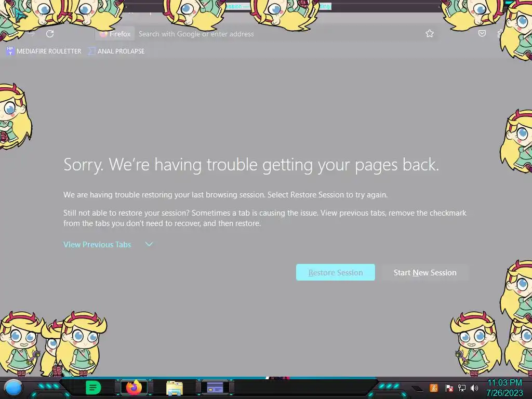Open the Save to Pocket icon
Screen dimensions: 532x399
(x=482, y=33)
